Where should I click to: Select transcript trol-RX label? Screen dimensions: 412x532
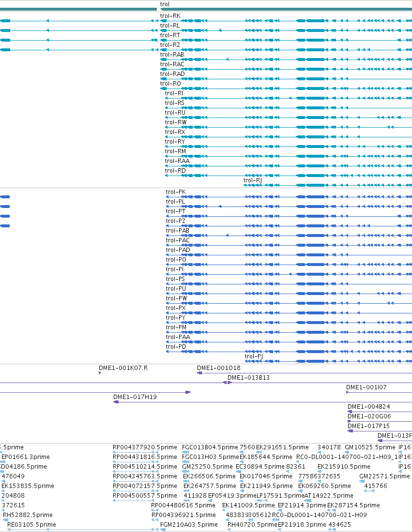pyautogui.click(x=175, y=132)
